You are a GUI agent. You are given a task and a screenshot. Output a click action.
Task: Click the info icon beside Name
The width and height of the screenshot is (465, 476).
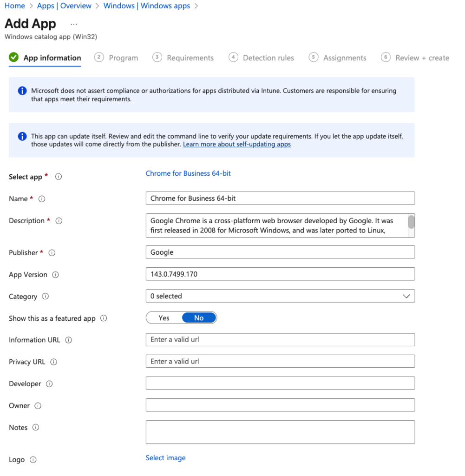point(42,199)
